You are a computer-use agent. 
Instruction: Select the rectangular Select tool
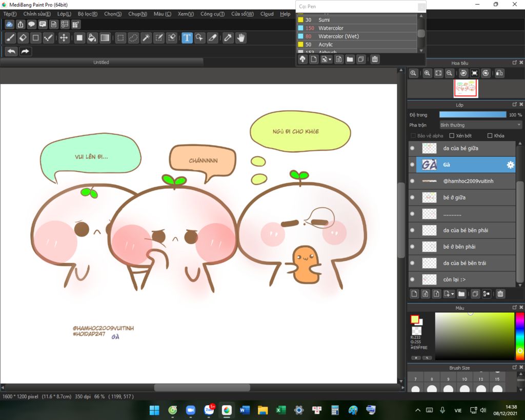coord(120,38)
